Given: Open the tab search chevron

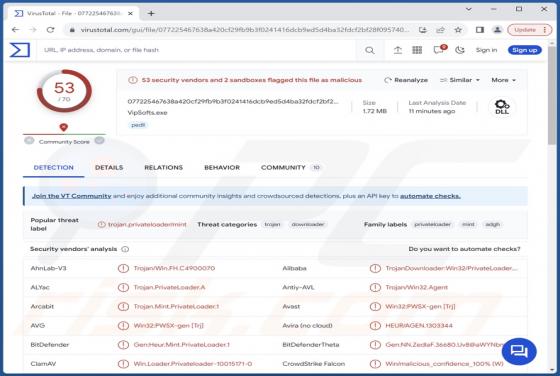Looking at the screenshot, I should pyautogui.click(x=469, y=9).
